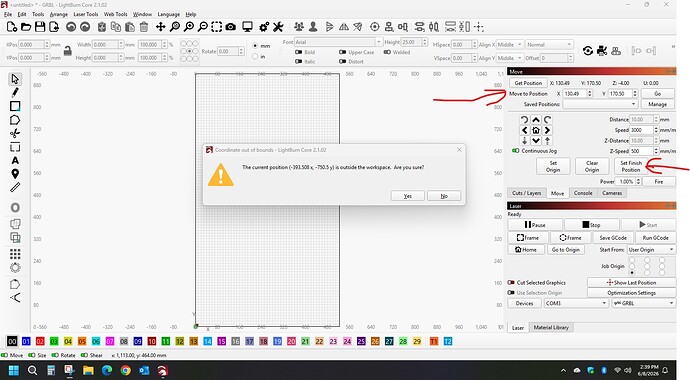The width and height of the screenshot is (690, 380).
Task: Toggle the Welded switch
Action: pos(387,52)
